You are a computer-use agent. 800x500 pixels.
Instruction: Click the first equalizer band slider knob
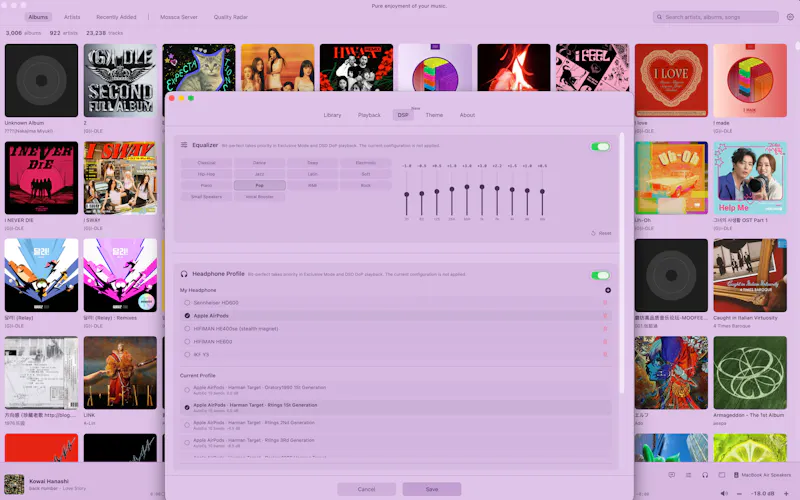click(x=407, y=195)
